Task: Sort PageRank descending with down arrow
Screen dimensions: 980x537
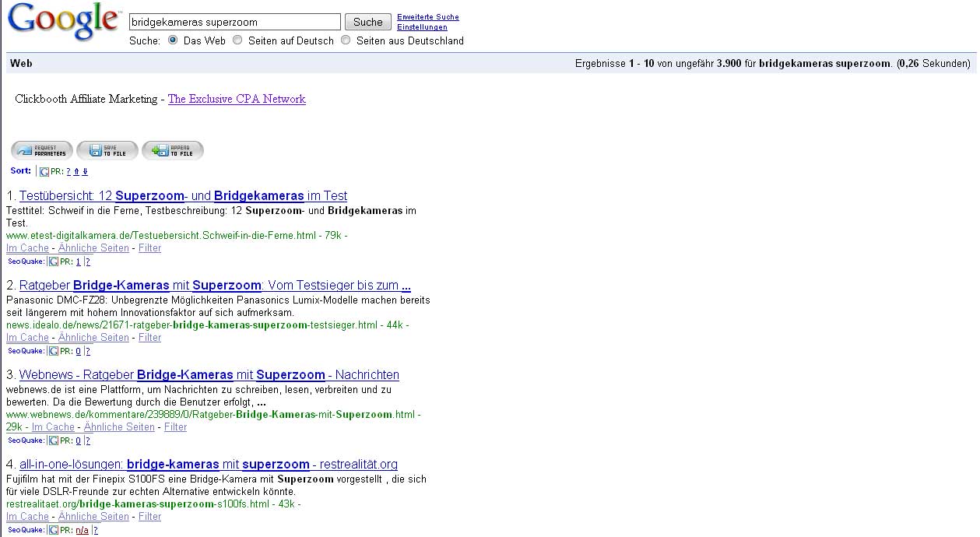Action: 85,171
